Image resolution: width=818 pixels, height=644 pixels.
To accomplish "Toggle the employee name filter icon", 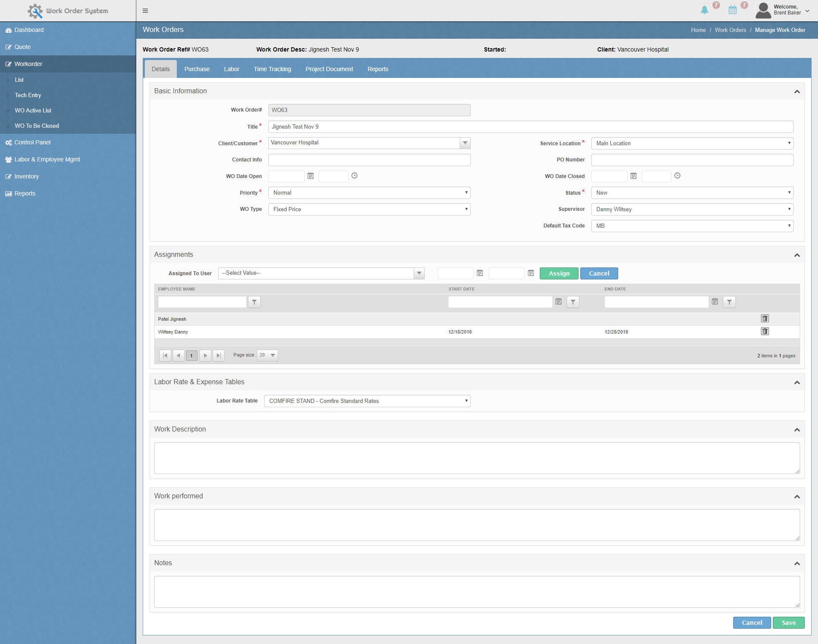I will [x=254, y=302].
